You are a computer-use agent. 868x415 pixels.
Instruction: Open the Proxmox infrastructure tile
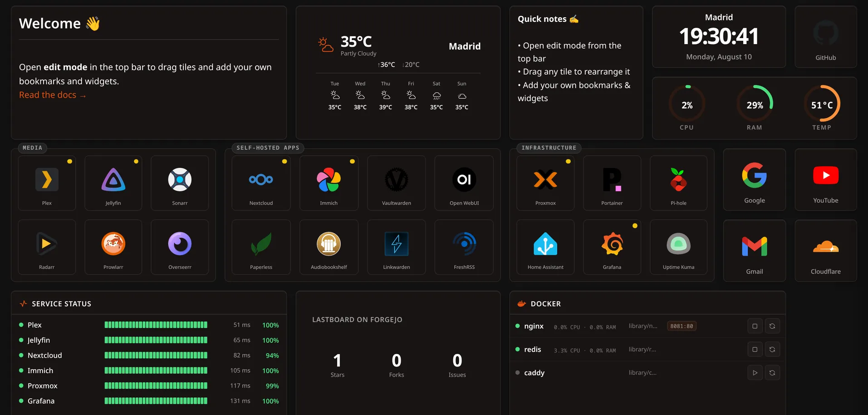pyautogui.click(x=545, y=183)
